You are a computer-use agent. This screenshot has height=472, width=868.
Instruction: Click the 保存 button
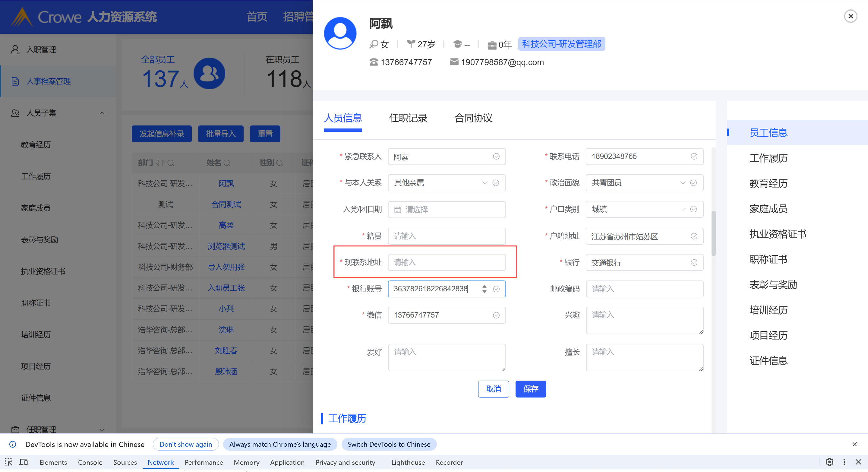530,389
